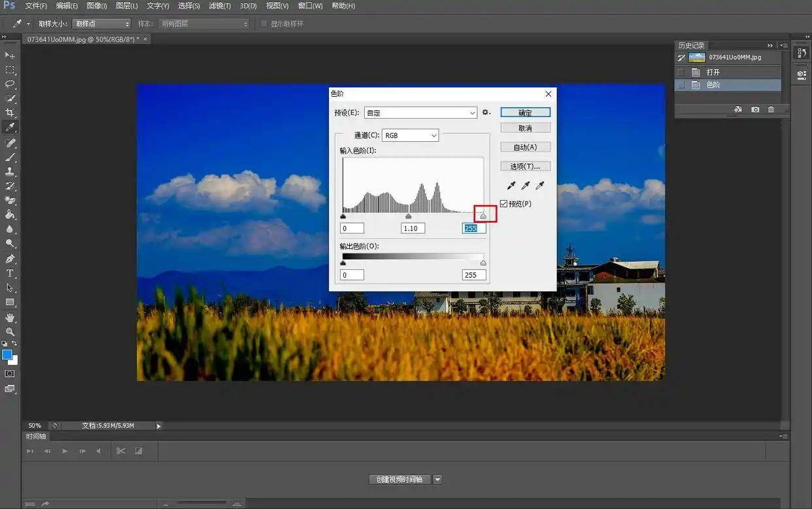Toggle source box beside 打开 history state
812x509 pixels.
pyautogui.click(x=681, y=72)
